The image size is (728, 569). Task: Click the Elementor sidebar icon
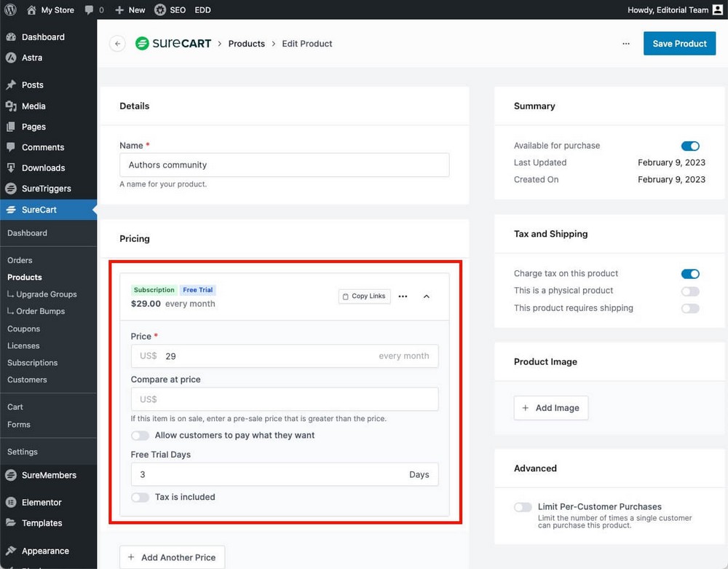11,503
